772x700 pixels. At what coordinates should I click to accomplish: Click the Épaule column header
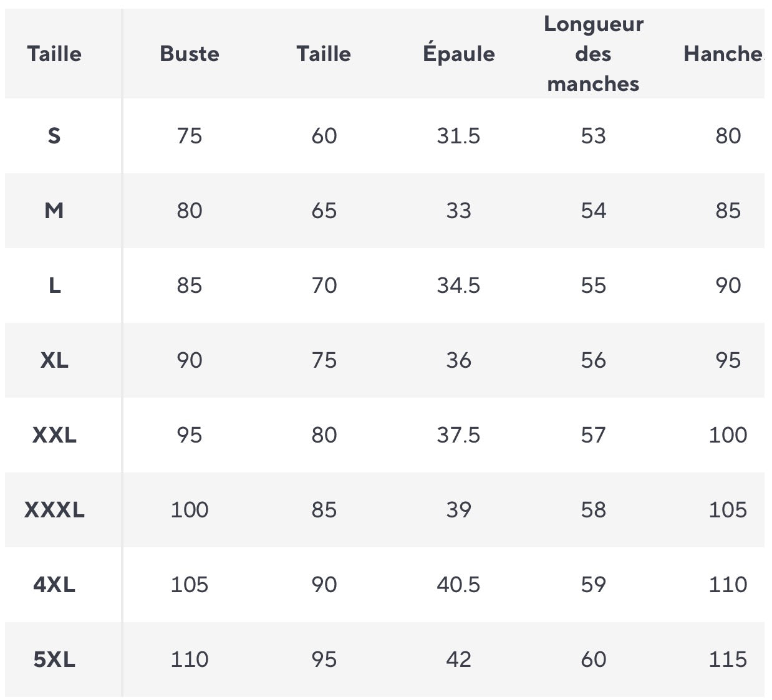coord(458,54)
